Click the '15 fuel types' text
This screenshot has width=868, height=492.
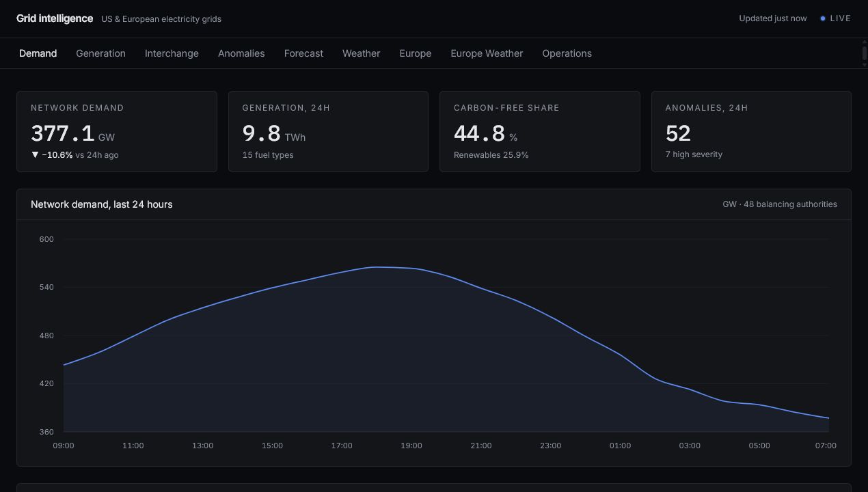(268, 155)
